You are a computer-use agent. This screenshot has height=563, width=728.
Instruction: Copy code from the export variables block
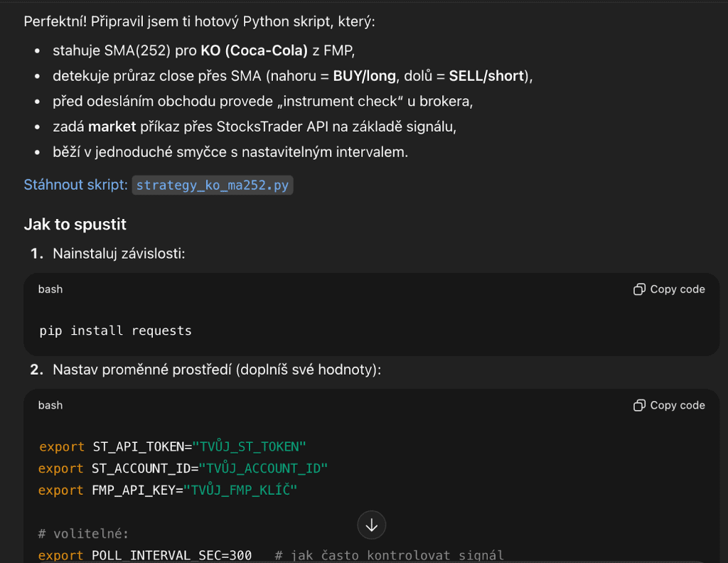coord(669,405)
